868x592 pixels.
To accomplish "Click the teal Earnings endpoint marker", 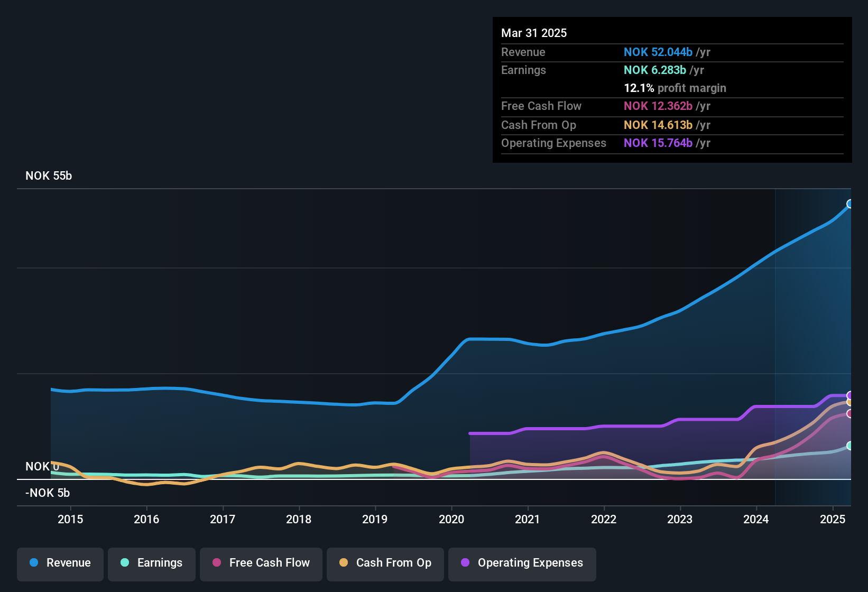I will [850, 446].
